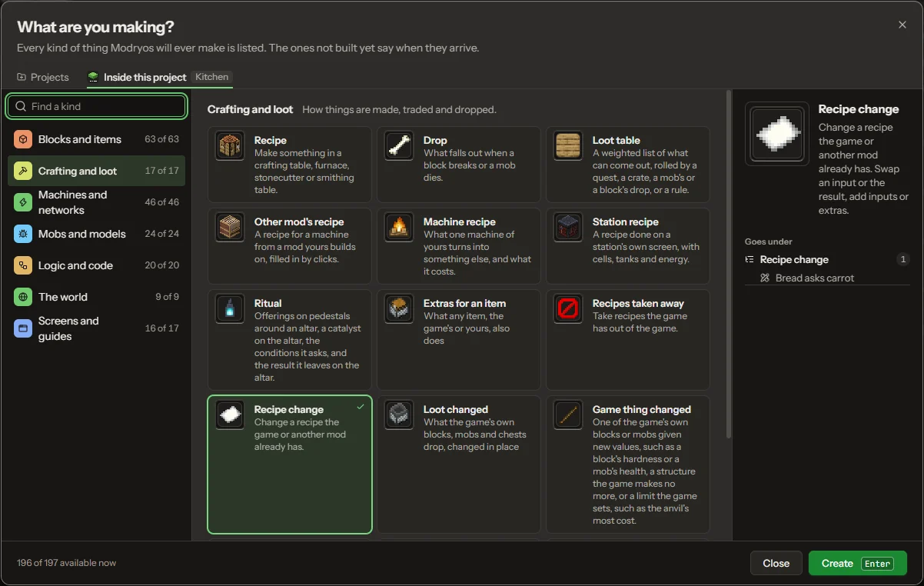Select the Game thing changed card title

642,410
